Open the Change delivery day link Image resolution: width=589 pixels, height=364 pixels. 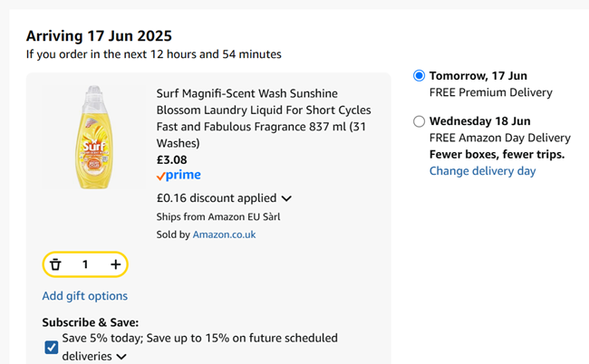(x=482, y=171)
